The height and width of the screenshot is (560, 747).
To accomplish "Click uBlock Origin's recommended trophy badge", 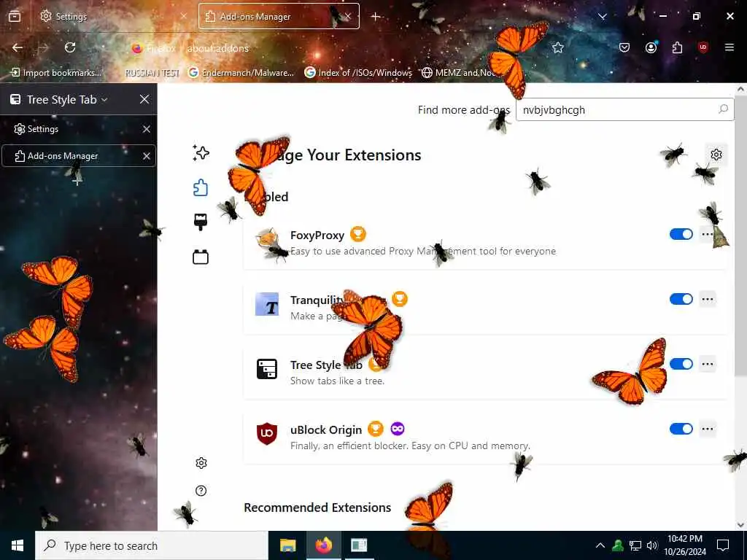I will pyautogui.click(x=376, y=429).
